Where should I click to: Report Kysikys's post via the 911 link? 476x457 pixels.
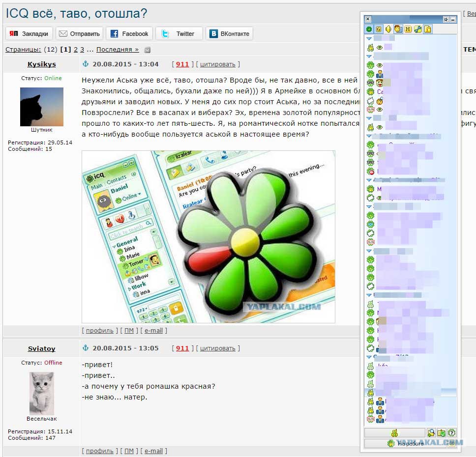(182, 64)
